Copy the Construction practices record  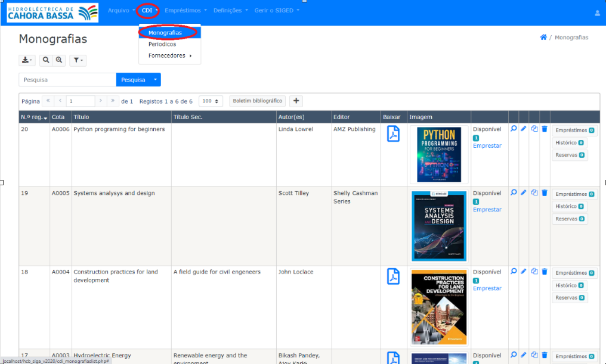[x=534, y=272]
